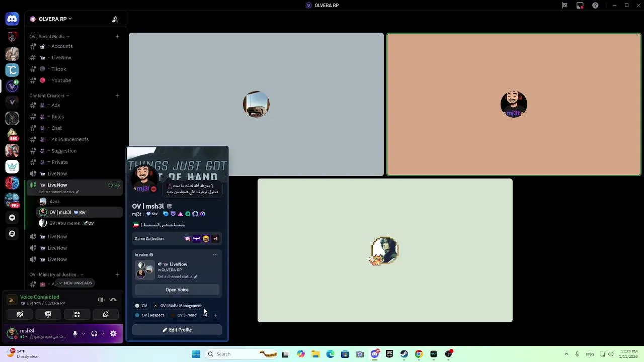The width and height of the screenshot is (644, 362).
Task: Open the taskbar weather widget
Action: pyautogui.click(x=23, y=354)
